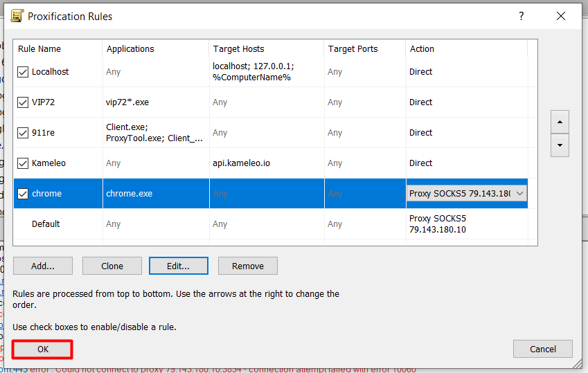Close the Proxification Rules dialog
This screenshot has height=373, width=588.
(x=561, y=16)
